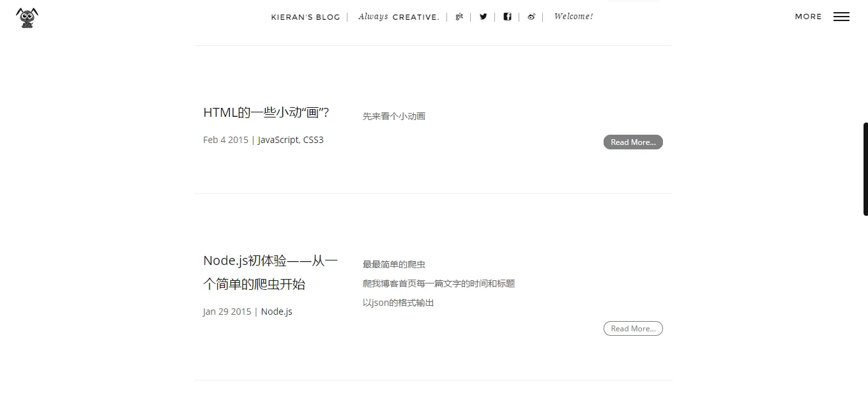Open the Node.js初体验 post title
This screenshot has width=868, height=399.
270,273
